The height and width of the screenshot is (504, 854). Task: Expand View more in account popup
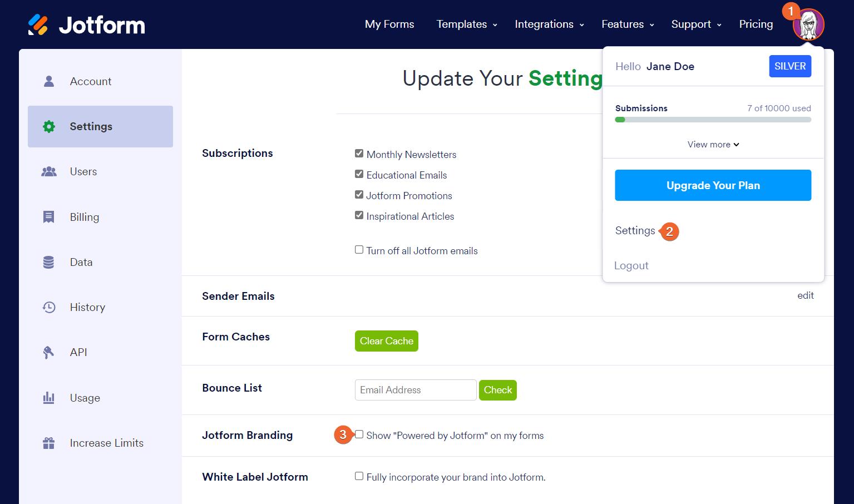click(x=713, y=144)
